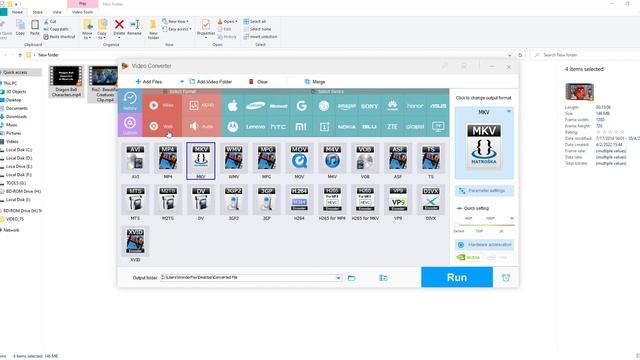Click the alarm scheduler icon beside Run

click(506, 278)
